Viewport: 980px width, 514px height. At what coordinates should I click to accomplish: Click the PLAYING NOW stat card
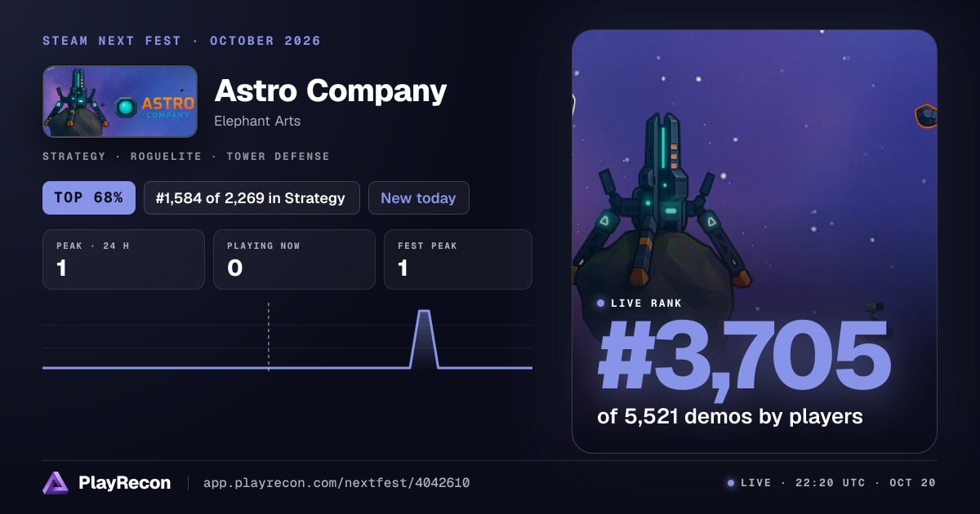(x=294, y=259)
